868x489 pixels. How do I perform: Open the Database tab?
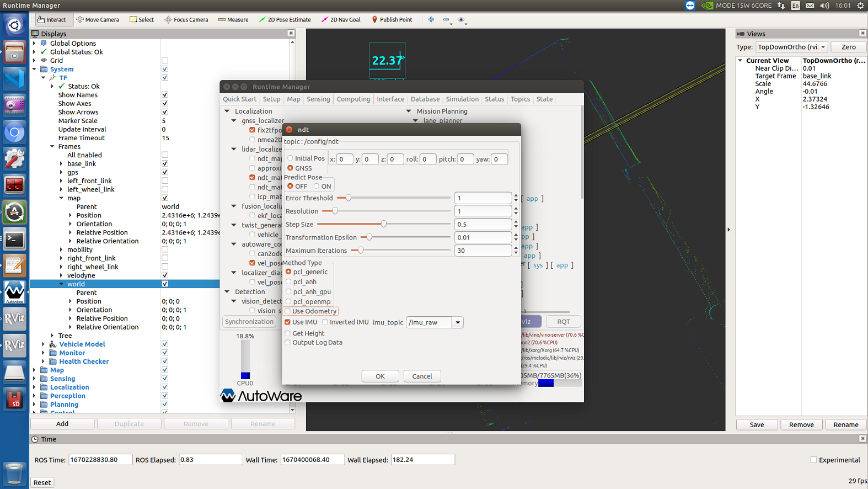coord(425,99)
